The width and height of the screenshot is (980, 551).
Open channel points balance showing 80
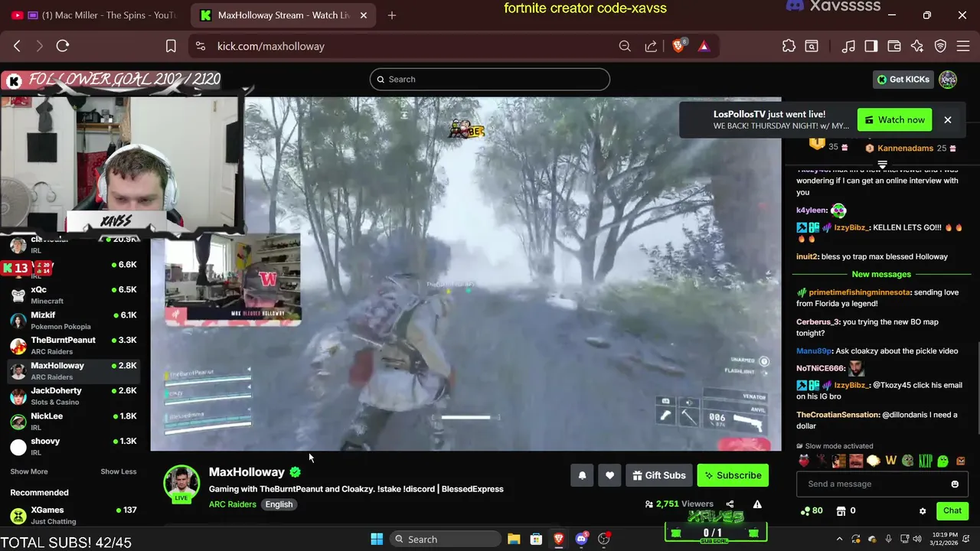click(x=812, y=510)
